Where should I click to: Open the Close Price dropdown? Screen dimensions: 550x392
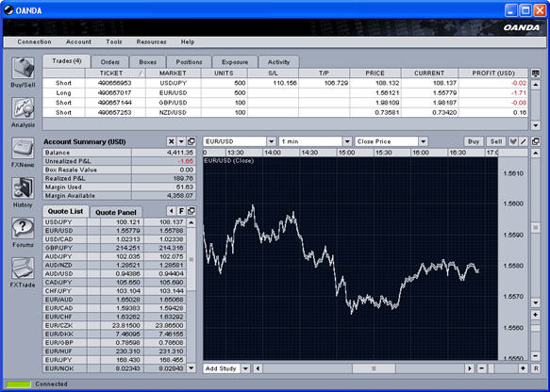click(424, 141)
